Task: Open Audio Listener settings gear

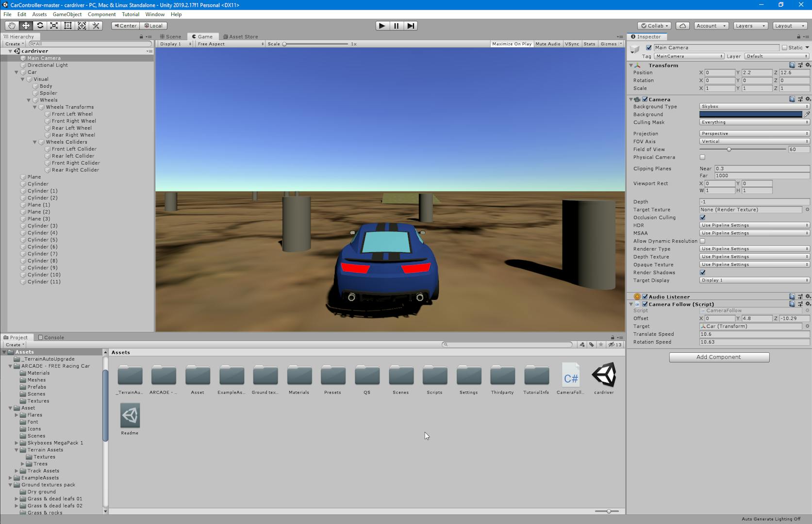Action: click(808, 296)
